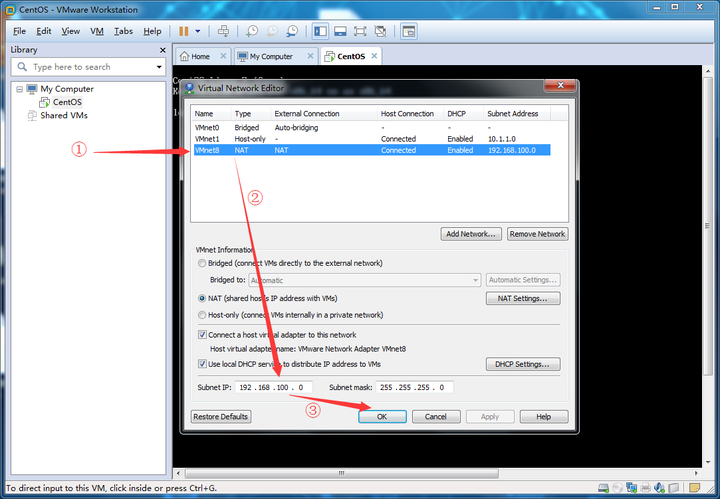Open the snapshot manager icon

(x=292, y=31)
